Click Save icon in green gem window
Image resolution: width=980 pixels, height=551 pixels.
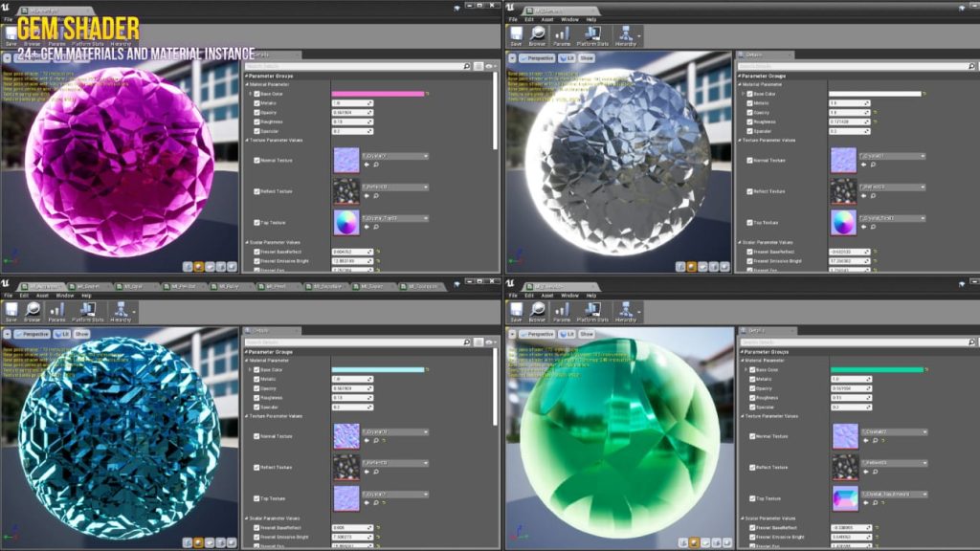coord(516,311)
